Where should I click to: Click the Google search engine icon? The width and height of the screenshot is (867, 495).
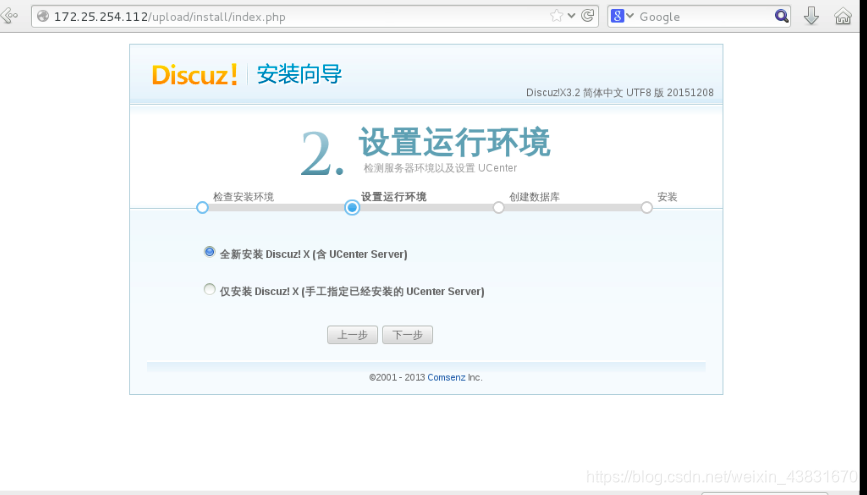(617, 16)
